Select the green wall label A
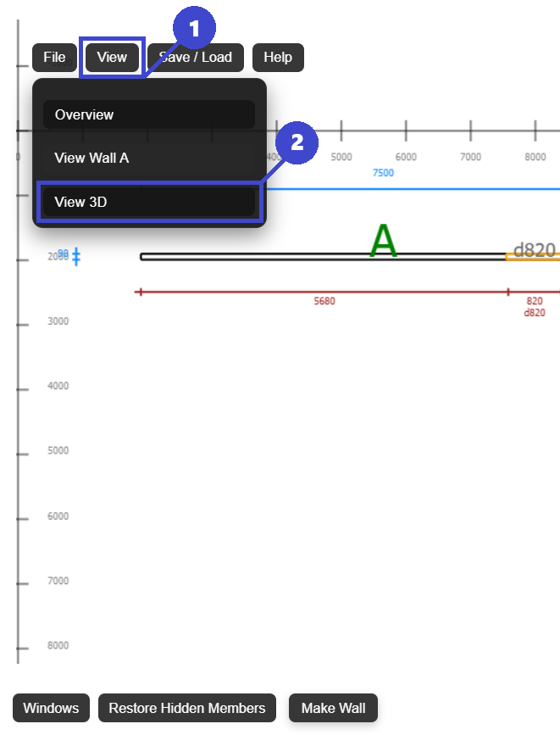Screen dimensions: 560x735 (x=384, y=242)
